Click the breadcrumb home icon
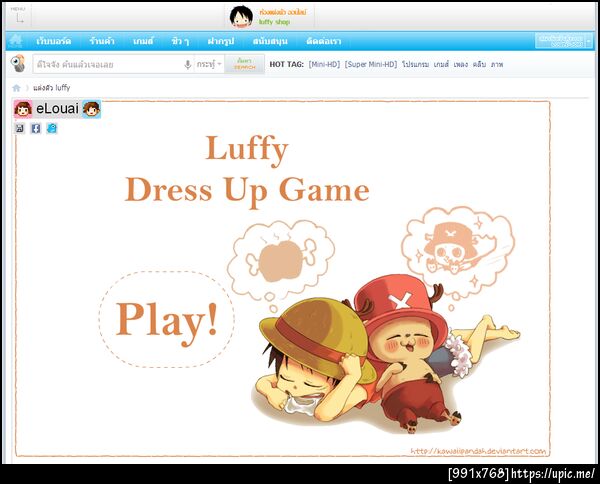This screenshot has width=600, height=484. tap(16, 88)
